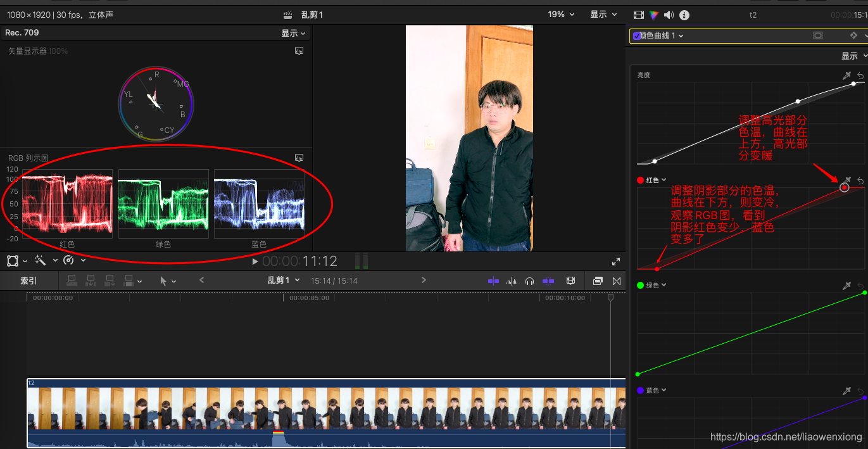The width and height of the screenshot is (868, 449).
Task: Select luma curve upper-middle control point
Action: tap(798, 101)
